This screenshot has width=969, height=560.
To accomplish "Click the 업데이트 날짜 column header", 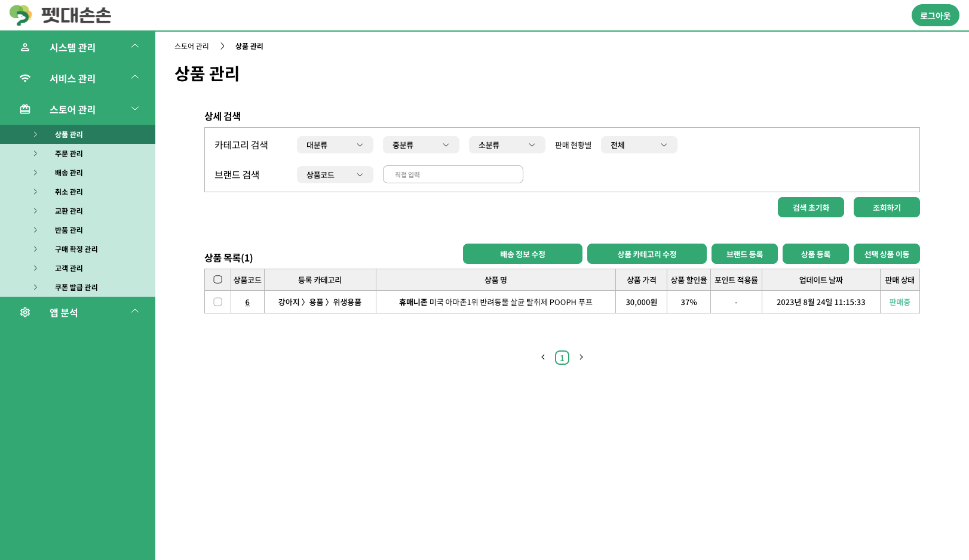I will 821,280.
